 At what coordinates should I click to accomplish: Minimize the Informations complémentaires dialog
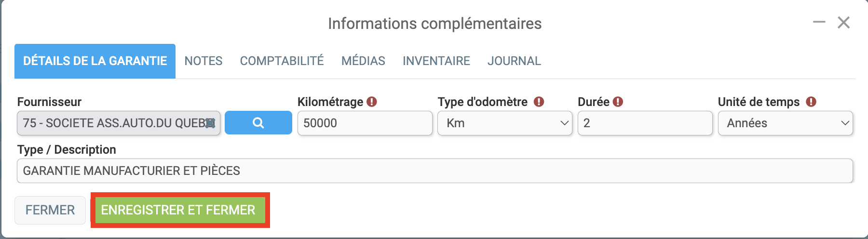819,22
